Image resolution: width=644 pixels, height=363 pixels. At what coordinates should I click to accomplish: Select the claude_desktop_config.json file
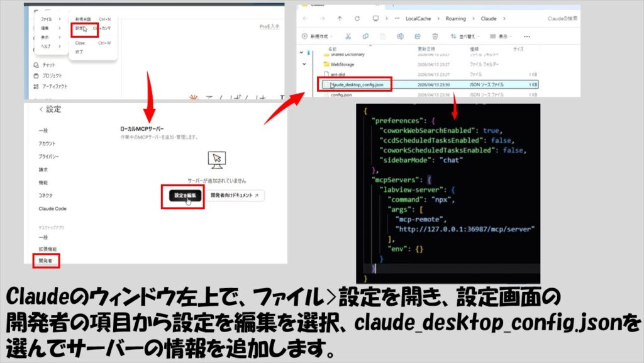(356, 84)
